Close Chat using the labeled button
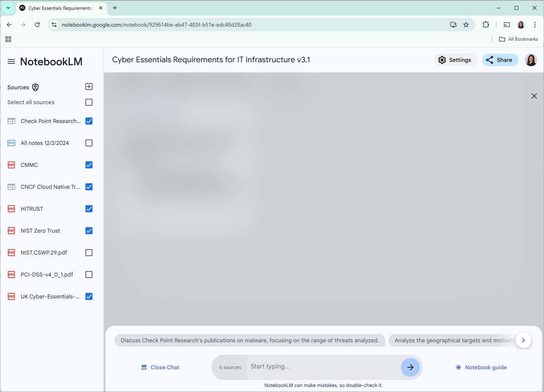 [x=160, y=367]
